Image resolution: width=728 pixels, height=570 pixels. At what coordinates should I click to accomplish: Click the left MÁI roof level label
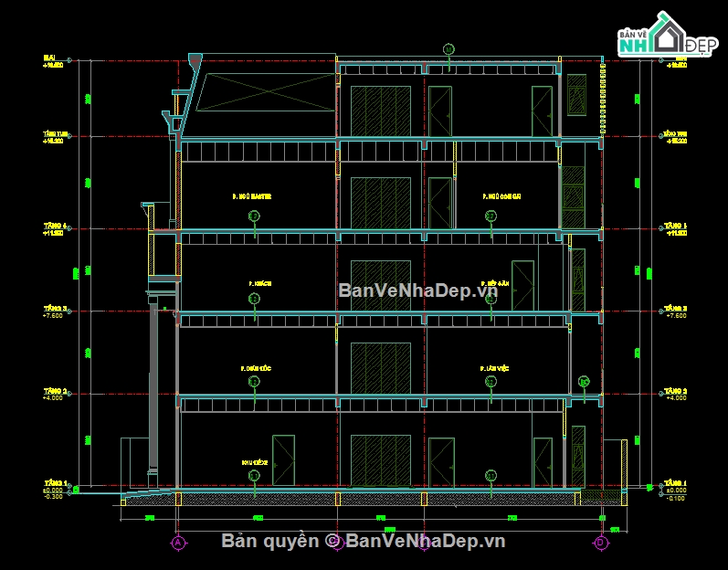pyautogui.click(x=53, y=61)
